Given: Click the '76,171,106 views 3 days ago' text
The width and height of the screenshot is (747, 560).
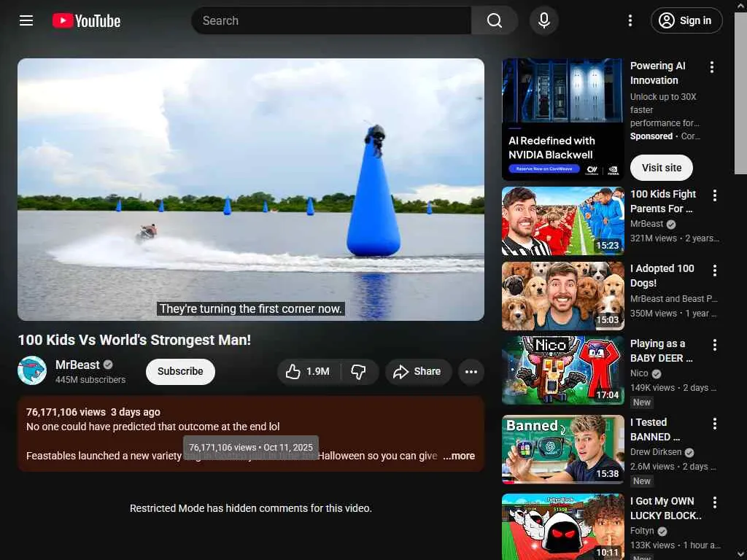Looking at the screenshot, I should 93,412.
